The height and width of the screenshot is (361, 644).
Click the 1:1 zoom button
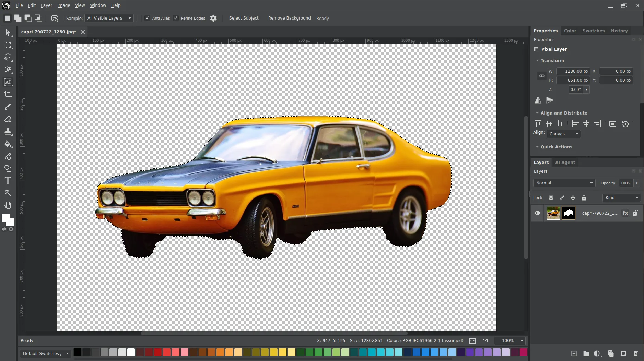485,341
